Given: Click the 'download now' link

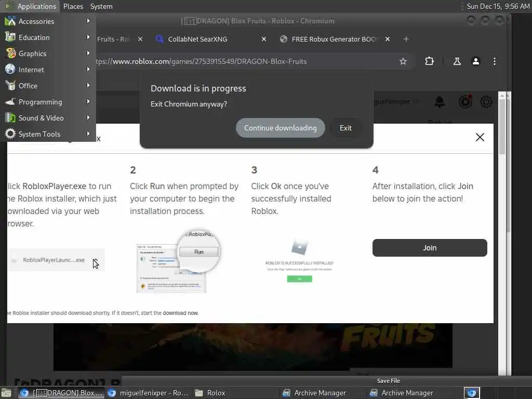Looking at the screenshot, I should [180, 313].
